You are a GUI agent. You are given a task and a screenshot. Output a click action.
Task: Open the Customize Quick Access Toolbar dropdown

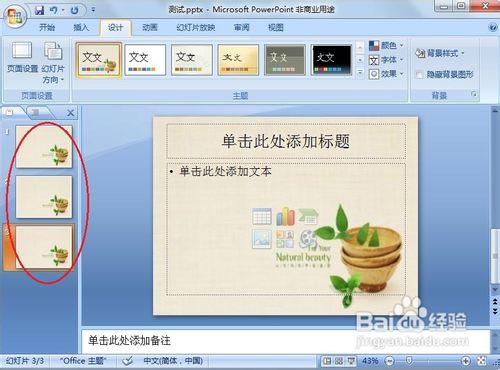93,10
